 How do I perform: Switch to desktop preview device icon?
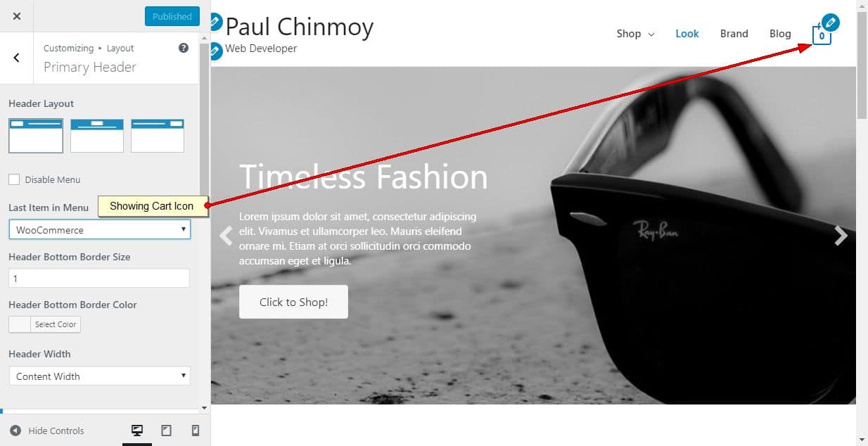pos(137,431)
